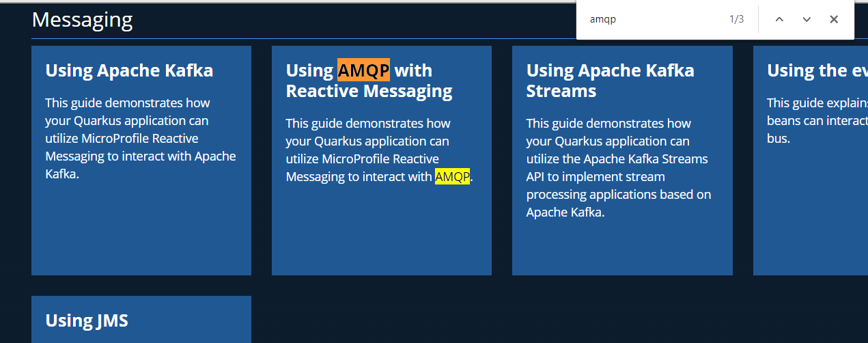The image size is (868, 343).
Task: Go to next find match
Action: (807, 19)
